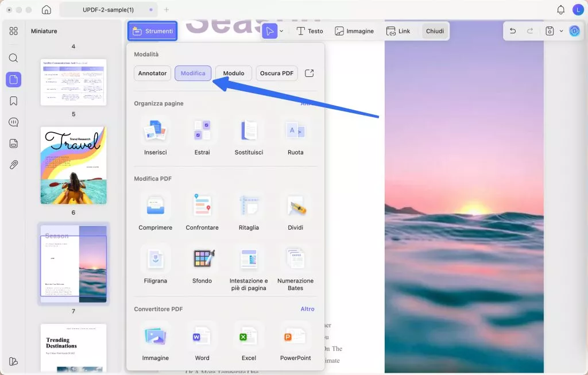Select the Modulo mode
The height and width of the screenshot is (375, 588).
[234, 73]
